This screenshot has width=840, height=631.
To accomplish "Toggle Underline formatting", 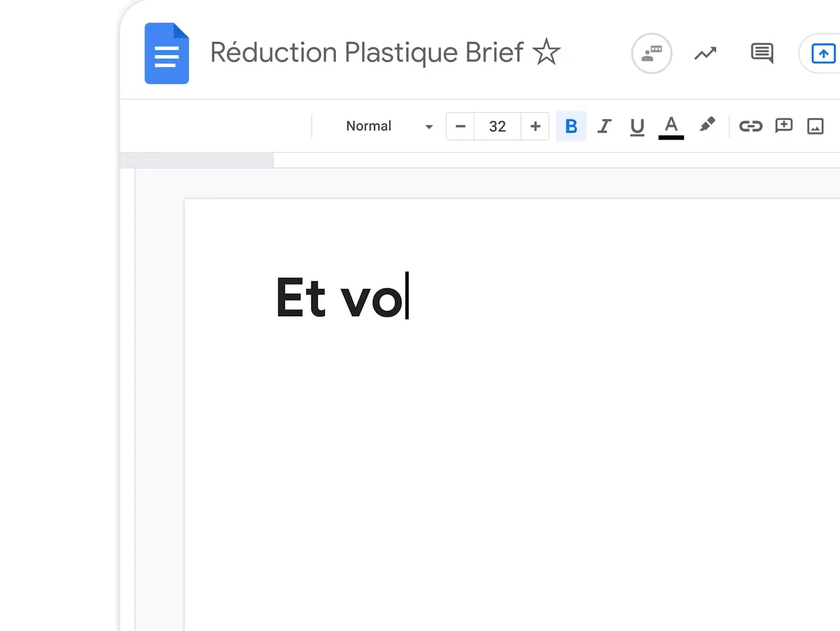I will pos(637,126).
